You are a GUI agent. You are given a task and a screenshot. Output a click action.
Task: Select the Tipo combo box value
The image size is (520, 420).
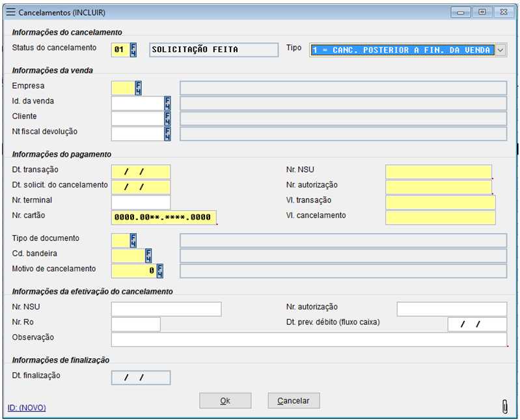(402, 50)
